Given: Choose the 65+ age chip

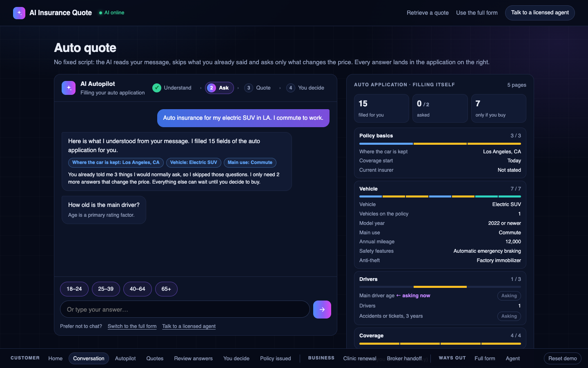Looking at the screenshot, I should coord(166,289).
